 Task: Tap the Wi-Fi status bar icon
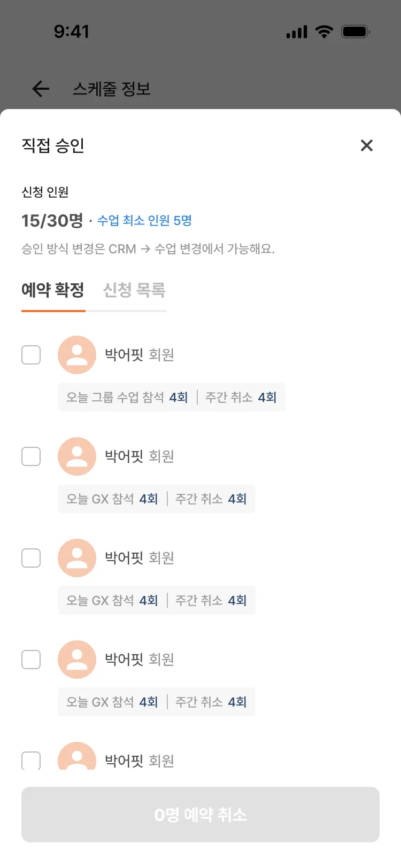point(324,32)
